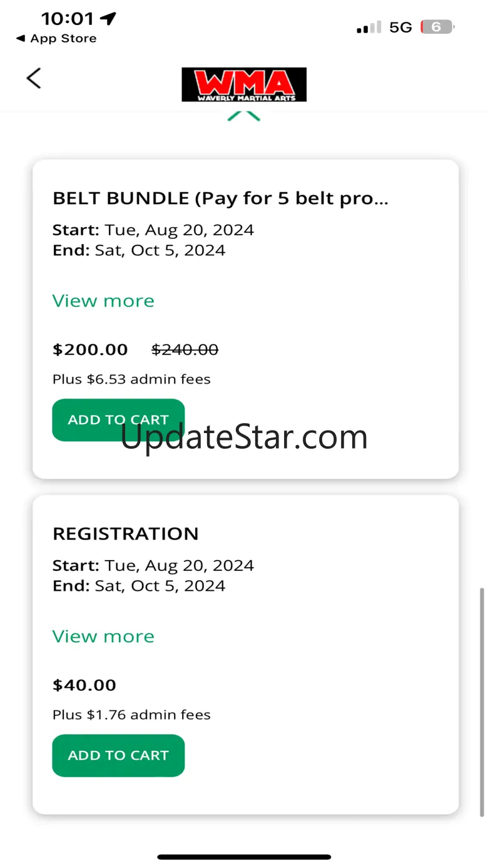The image size is (488, 868).
Task: Return to App Store via back link
Action: (x=56, y=39)
